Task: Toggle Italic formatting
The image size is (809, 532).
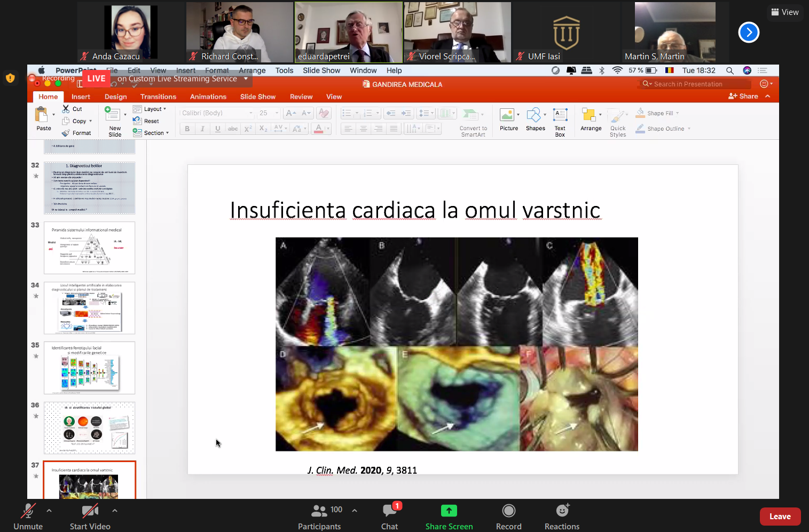Action: tap(202, 129)
